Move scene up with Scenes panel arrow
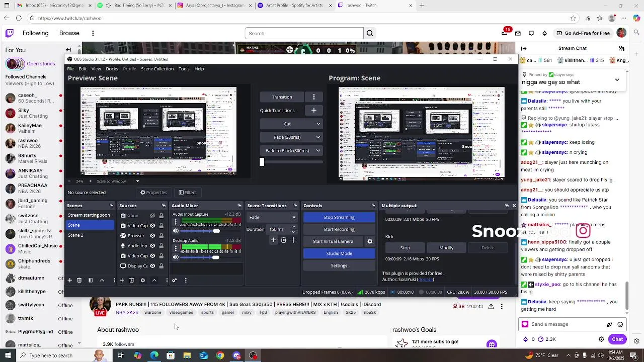Screen dimensions: 644x362 click(x=102, y=280)
